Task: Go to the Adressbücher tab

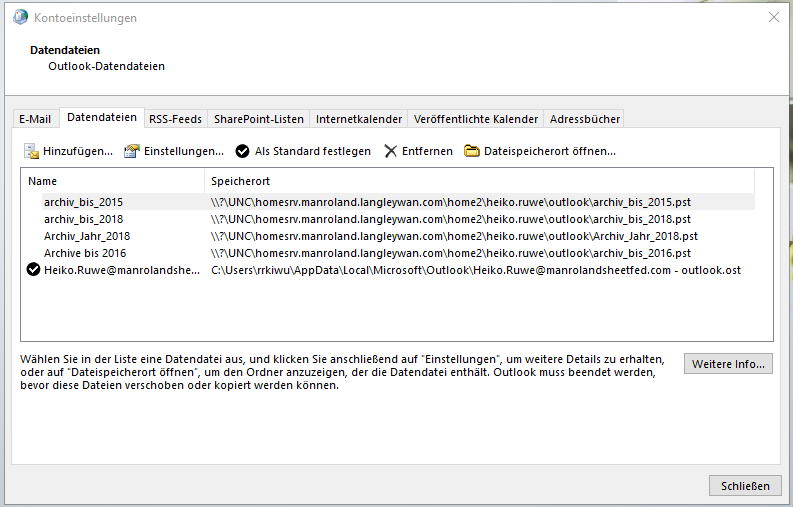Action: click(x=585, y=119)
